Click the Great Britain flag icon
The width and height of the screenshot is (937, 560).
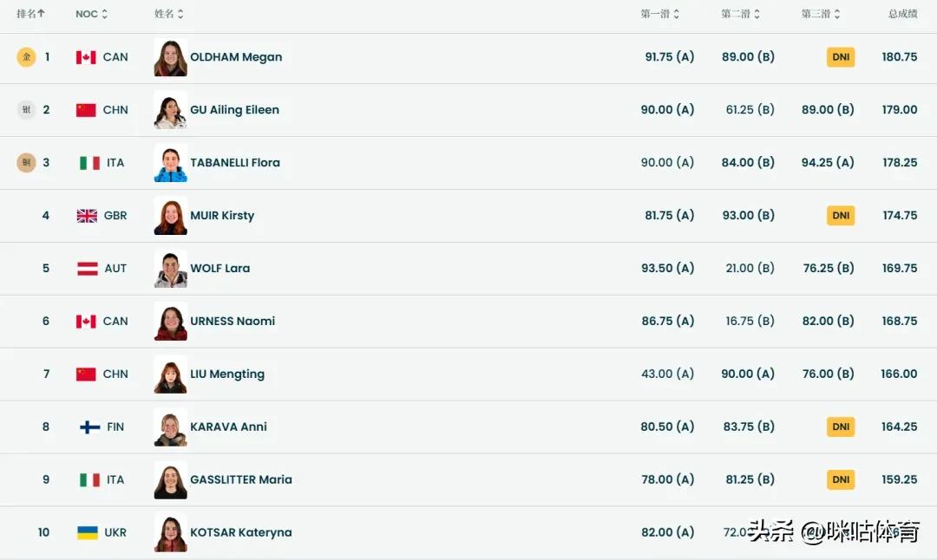pyautogui.click(x=87, y=216)
